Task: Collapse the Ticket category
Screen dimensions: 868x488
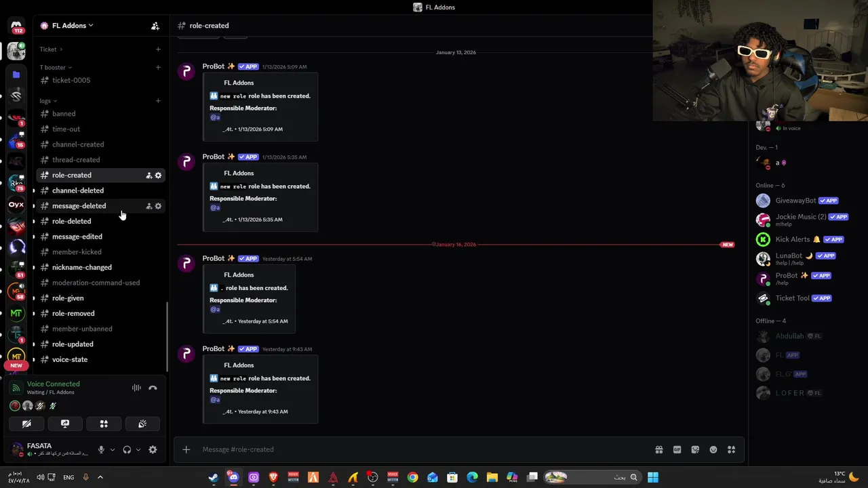Action: tap(51, 49)
